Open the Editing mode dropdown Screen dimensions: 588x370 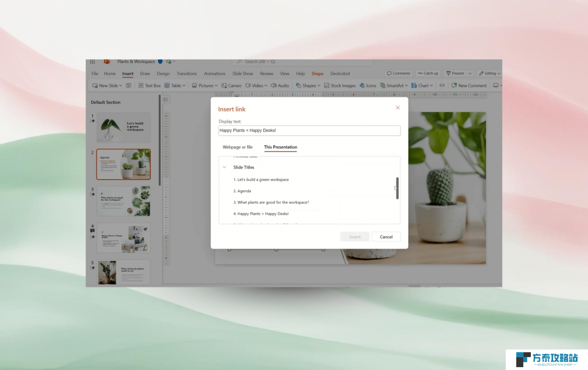(x=489, y=73)
